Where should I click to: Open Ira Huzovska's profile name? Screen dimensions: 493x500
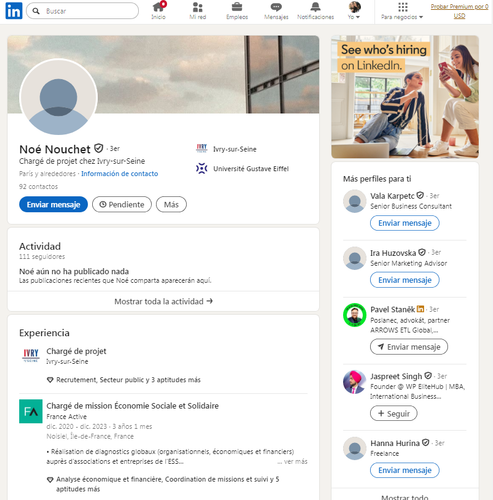pos(393,253)
